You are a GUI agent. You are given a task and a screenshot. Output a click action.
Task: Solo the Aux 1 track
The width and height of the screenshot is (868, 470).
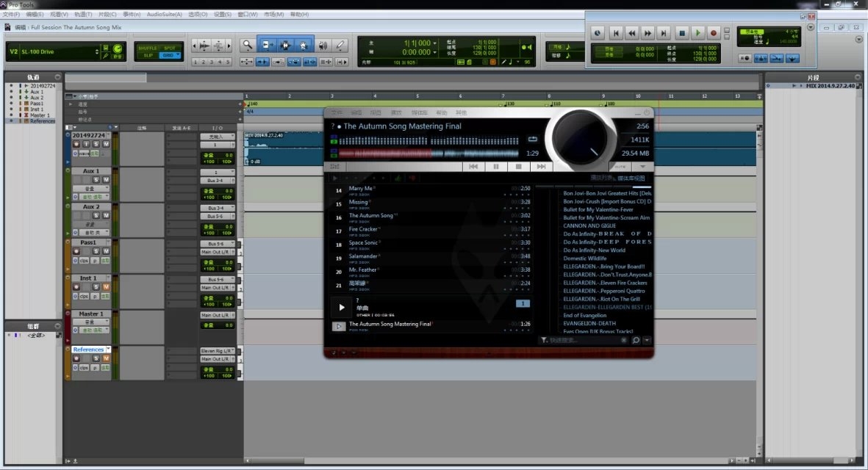click(x=96, y=180)
